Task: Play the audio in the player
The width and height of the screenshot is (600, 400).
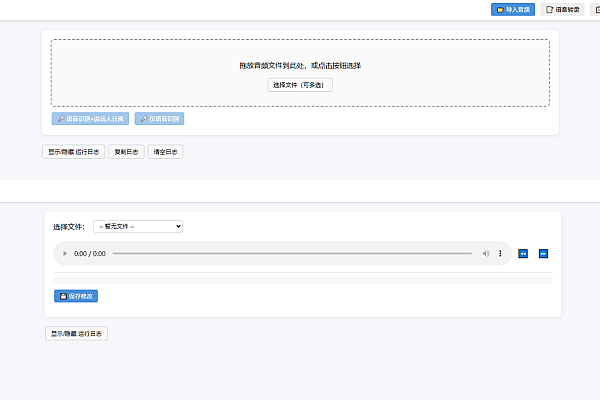Action: [x=65, y=253]
